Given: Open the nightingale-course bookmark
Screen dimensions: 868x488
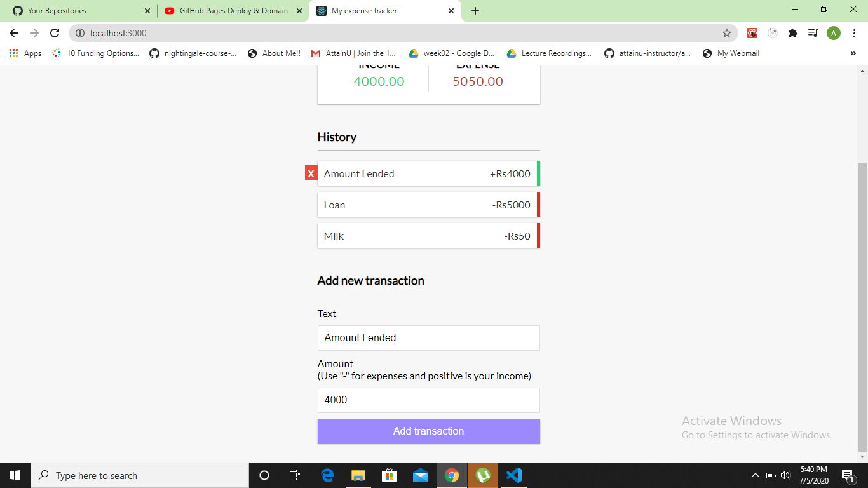Looking at the screenshot, I should coord(193,53).
